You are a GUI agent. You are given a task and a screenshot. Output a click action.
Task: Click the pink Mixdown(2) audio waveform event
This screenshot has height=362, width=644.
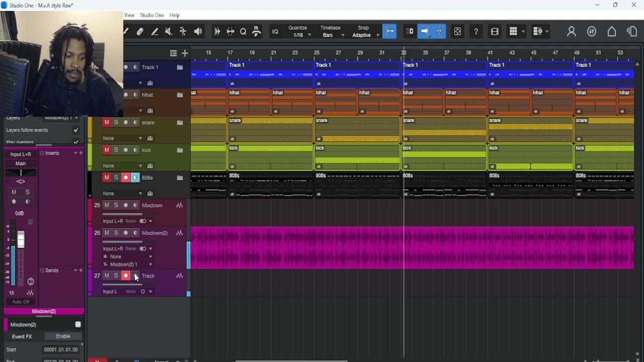(412, 248)
